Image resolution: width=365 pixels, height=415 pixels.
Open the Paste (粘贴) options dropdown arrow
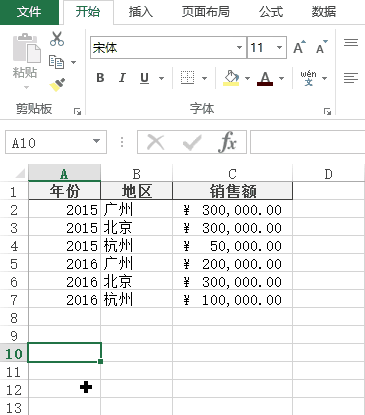click(27, 87)
